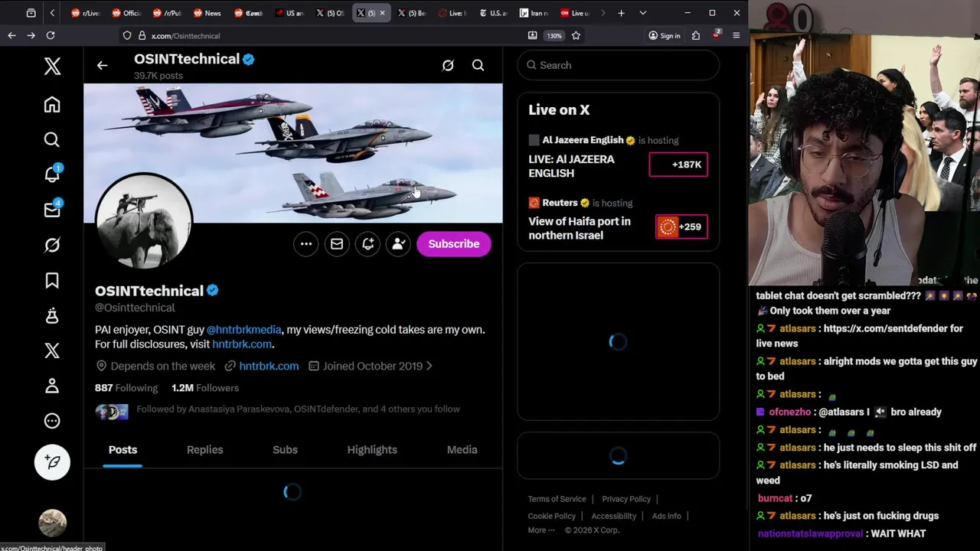Open Accessibility footer link

point(614,516)
